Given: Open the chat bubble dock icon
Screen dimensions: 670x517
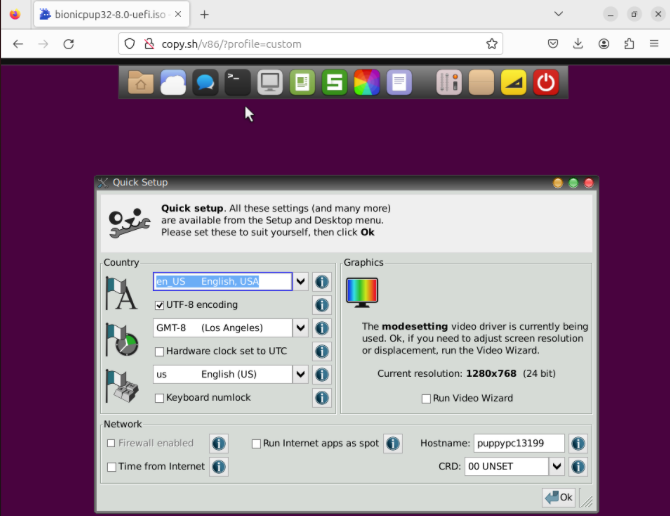Looking at the screenshot, I should [x=205, y=82].
